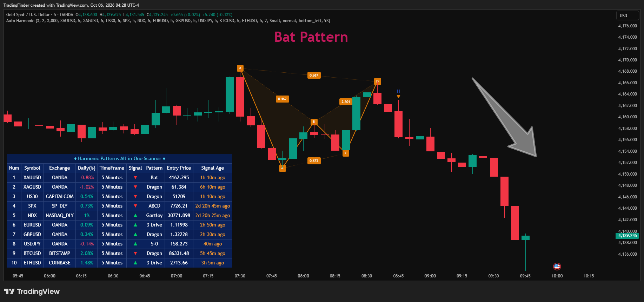Open the USD currency selector
This screenshot has width=644, height=302.
point(628,15)
